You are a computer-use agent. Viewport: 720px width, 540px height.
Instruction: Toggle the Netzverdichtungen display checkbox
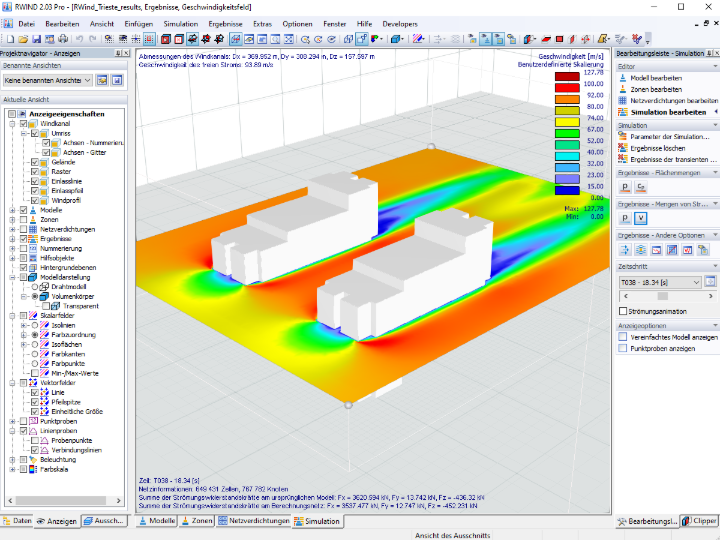click(x=23, y=229)
